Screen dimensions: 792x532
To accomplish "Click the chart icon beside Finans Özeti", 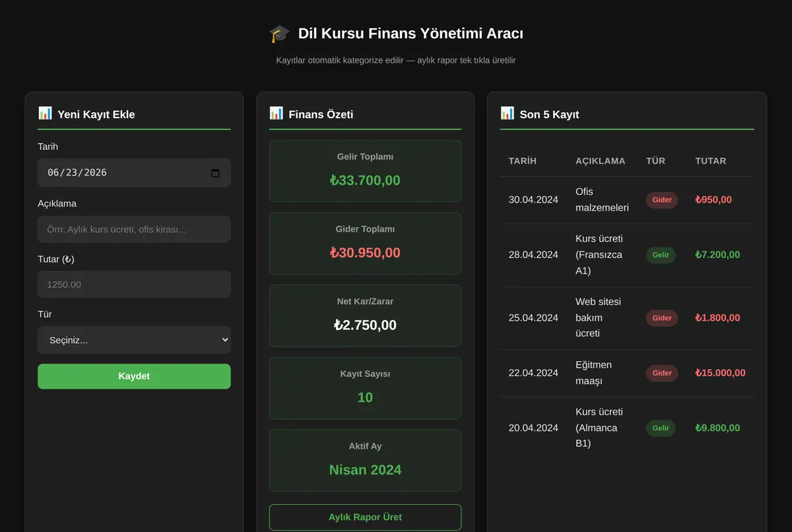I will click(x=276, y=114).
